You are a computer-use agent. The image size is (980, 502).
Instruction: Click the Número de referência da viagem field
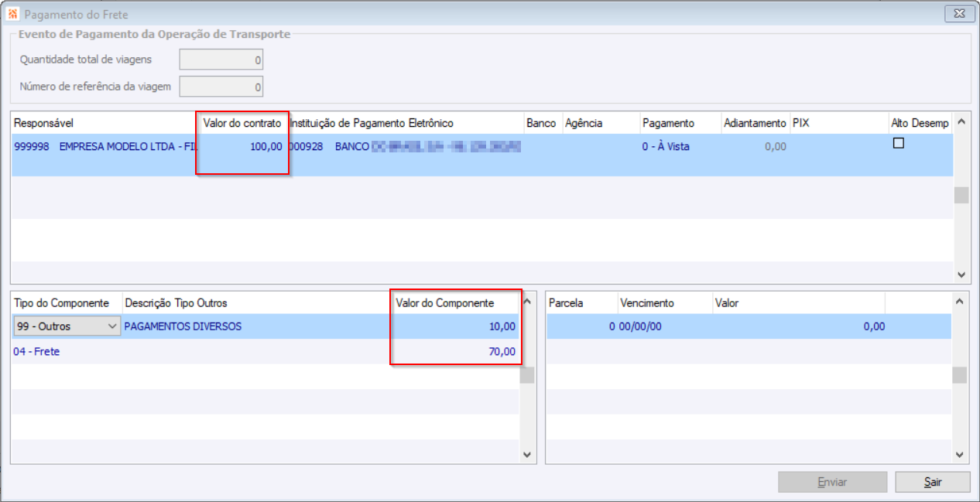click(221, 87)
